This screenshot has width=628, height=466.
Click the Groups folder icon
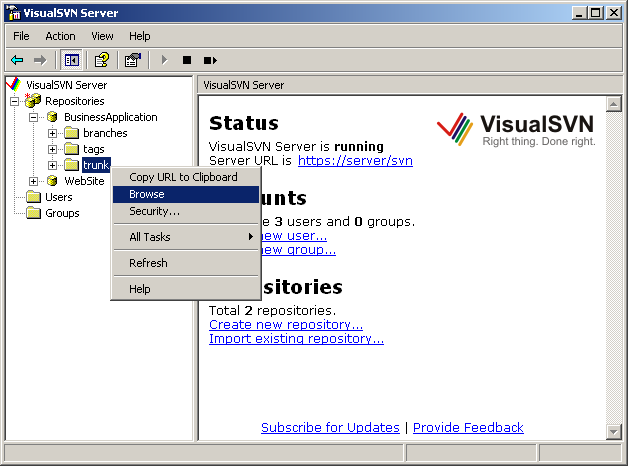tap(34, 213)
